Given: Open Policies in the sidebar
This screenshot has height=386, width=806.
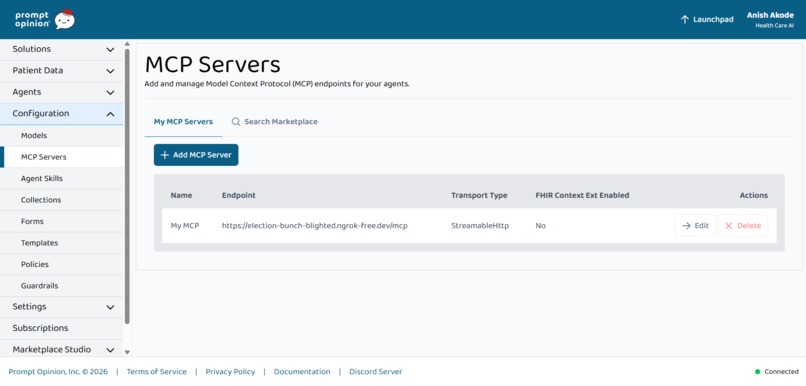Looking at the screenshot, I should tap(62, 264).
